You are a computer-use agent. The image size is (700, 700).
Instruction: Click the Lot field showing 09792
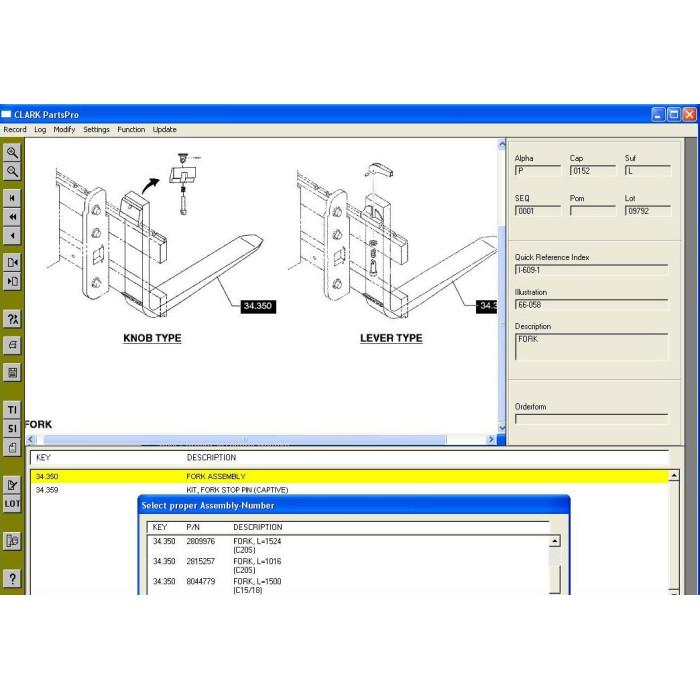click(x=648, y=211)
